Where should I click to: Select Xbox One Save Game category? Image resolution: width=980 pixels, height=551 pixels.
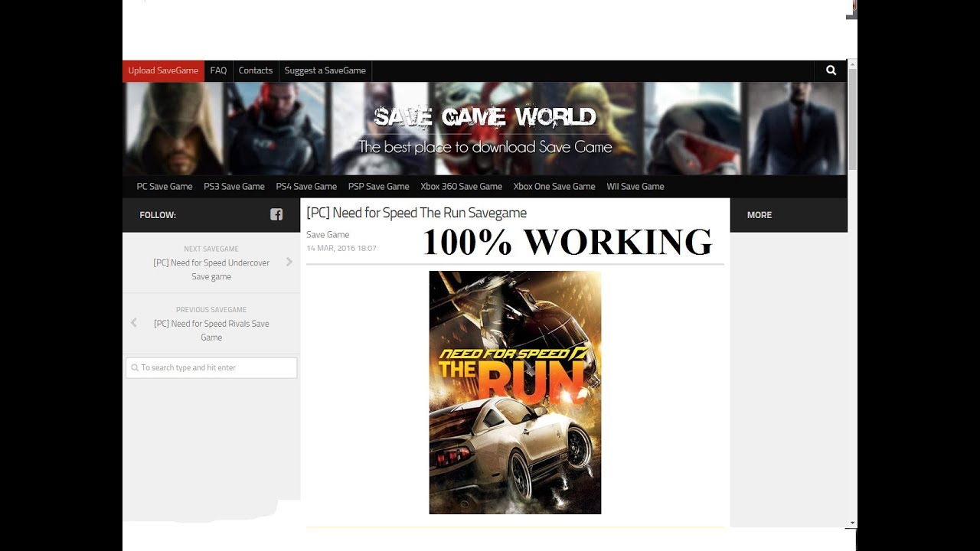pyautogui.click(x=554, y=187)
